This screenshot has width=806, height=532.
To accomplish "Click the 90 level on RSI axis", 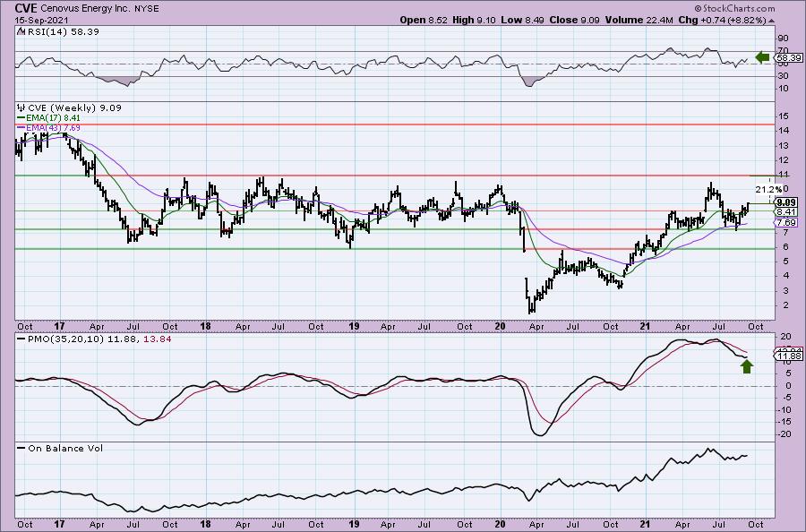I will click(x=784, y=39).
